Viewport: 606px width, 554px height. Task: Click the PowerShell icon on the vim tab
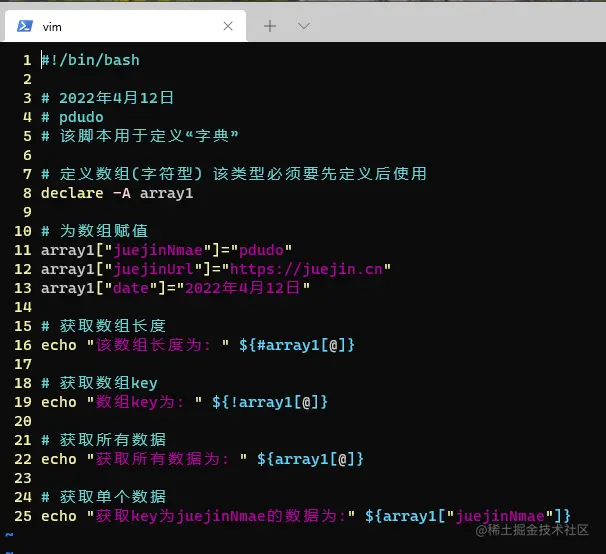pyautogui.click(x=25, y=26)
